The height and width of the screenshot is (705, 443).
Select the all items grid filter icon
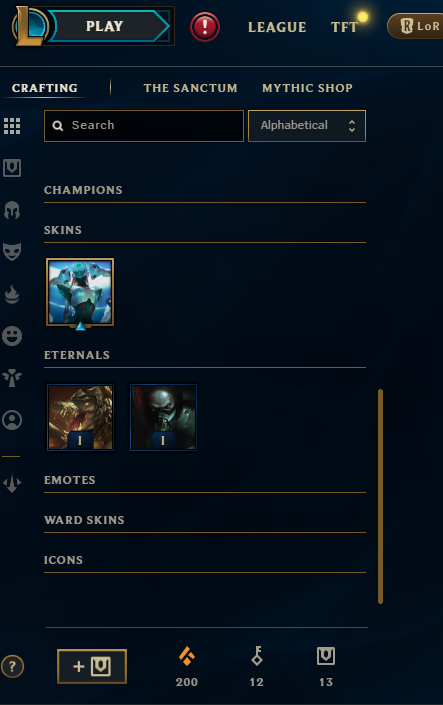click(x=12, y=126)
